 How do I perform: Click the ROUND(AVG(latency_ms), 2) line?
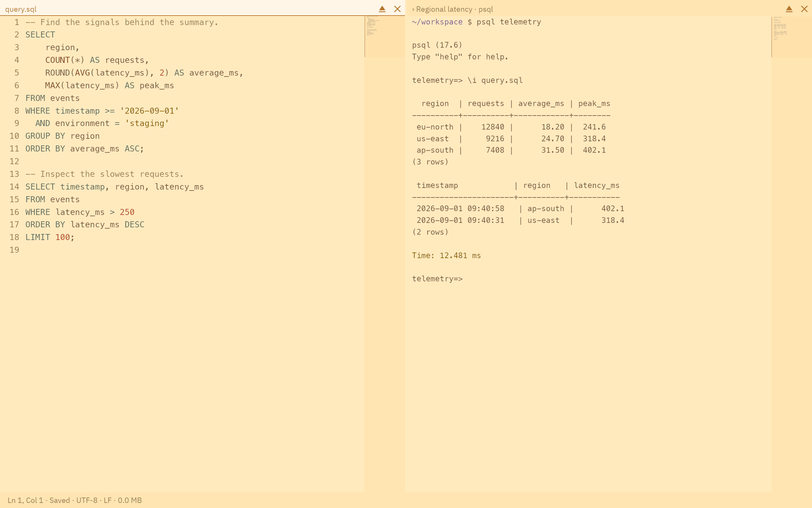(144, 73)
